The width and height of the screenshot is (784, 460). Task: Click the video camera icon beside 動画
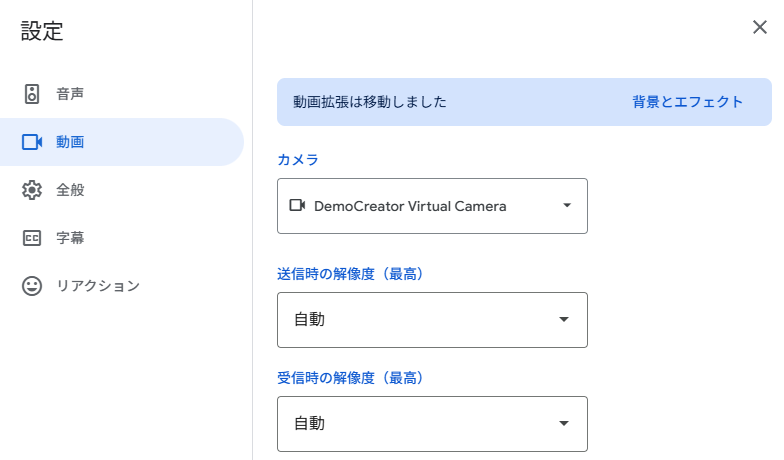pos(32,142)
